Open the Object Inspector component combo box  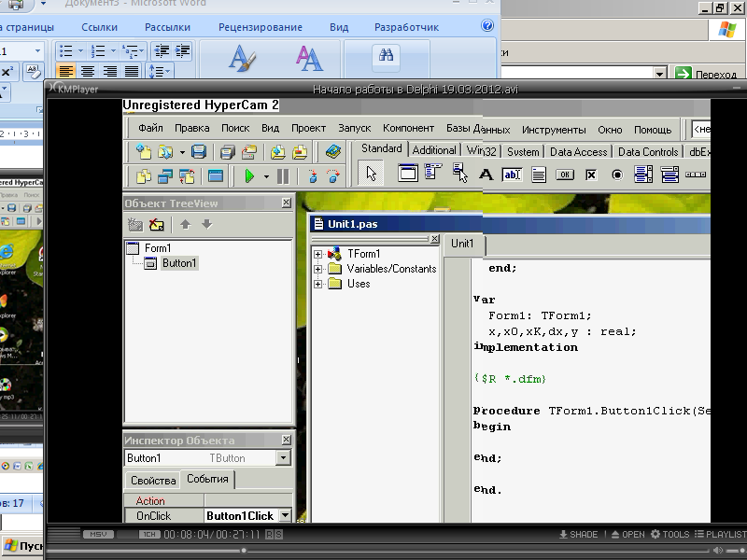click(283, 458)
